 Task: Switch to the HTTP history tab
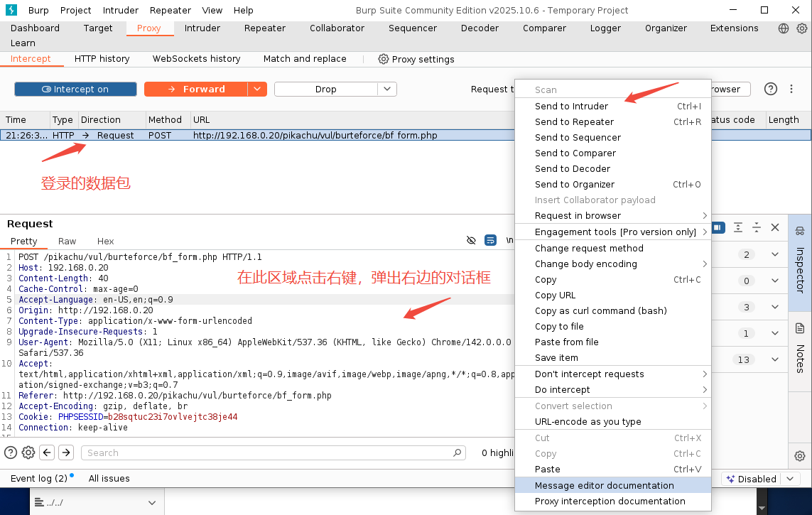coord(102,59)
